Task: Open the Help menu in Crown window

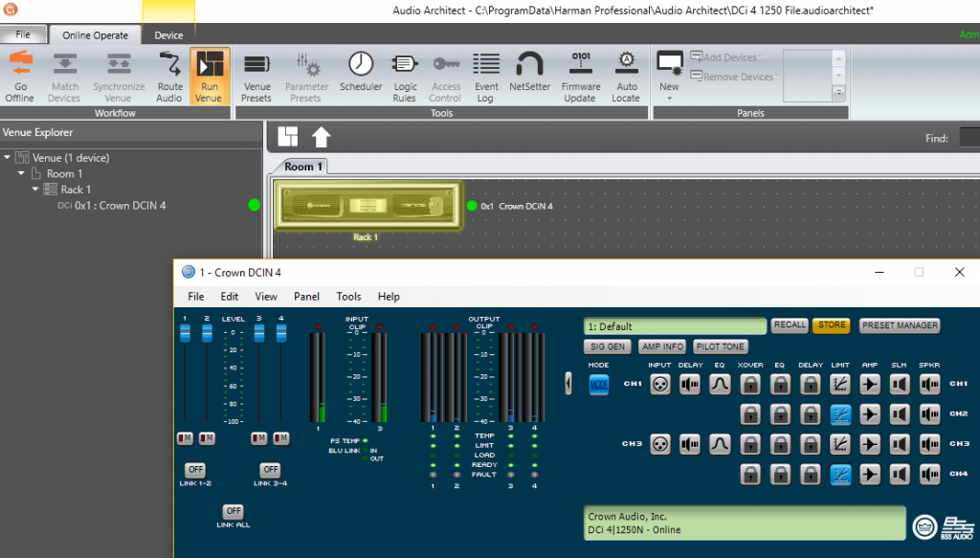Action: tap(389, 296)
